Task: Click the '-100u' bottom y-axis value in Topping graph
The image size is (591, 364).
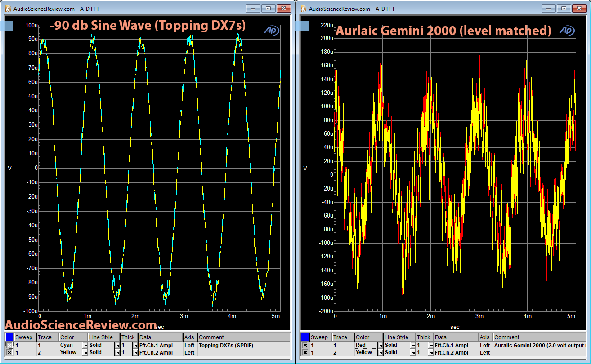Action: [x=31, y=311]
